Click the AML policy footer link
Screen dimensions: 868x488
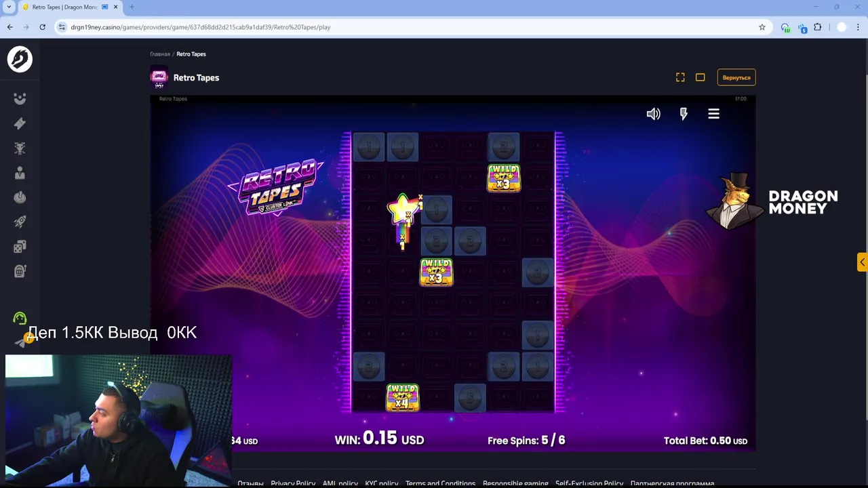(340, 483)
